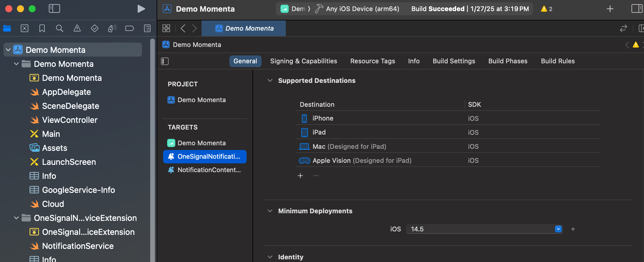
Task: Select the NotificationContent... target
Action: tap(205, 170)
